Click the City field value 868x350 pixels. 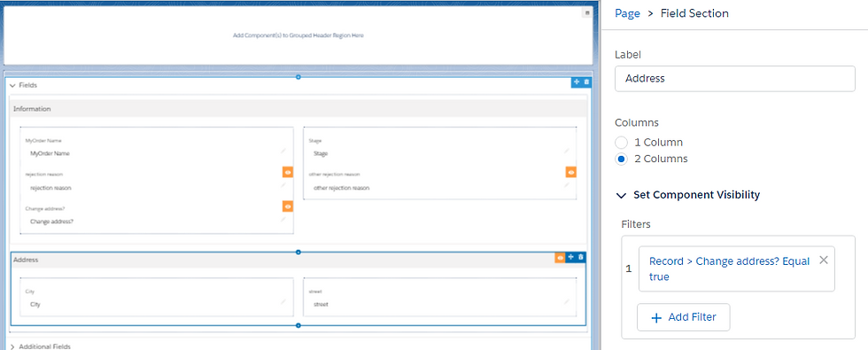(35, 304)
